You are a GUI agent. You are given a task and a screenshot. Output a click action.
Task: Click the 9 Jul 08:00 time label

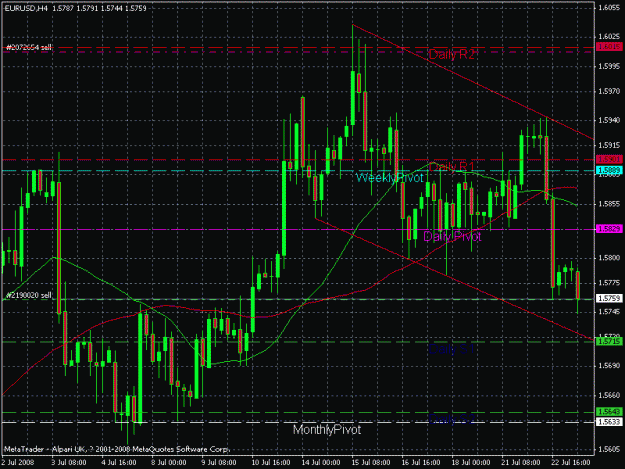[218, 463]
